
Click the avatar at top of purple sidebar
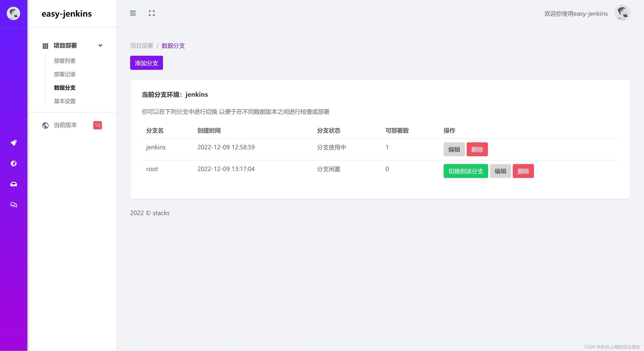coord(13,13)
